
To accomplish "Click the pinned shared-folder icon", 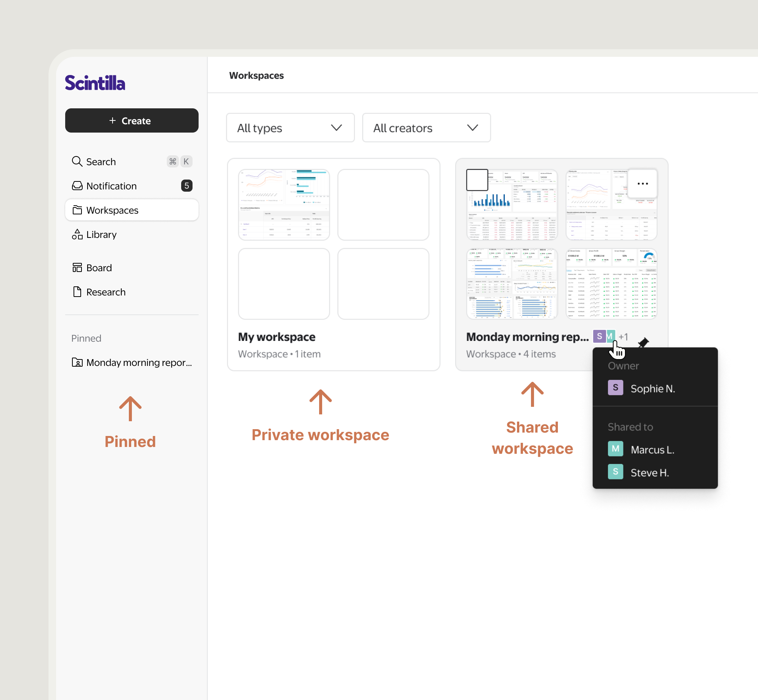I will [77, 362].
